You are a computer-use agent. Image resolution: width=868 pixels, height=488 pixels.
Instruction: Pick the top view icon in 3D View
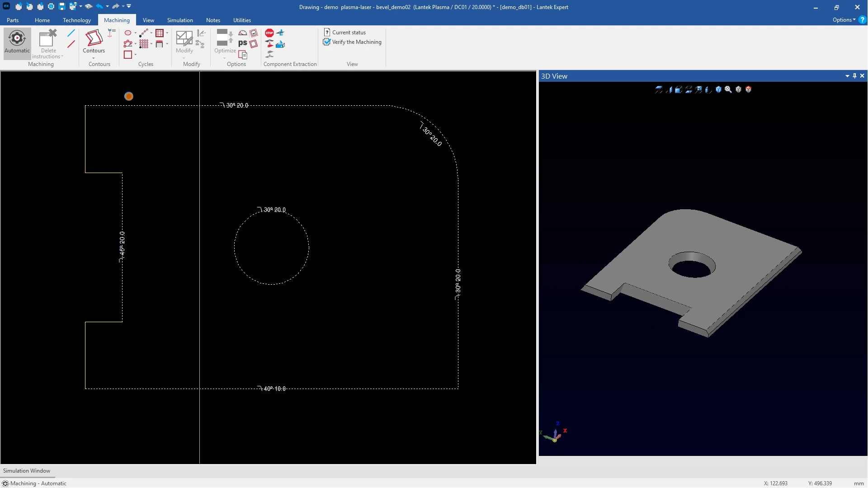tap(659, 89)
